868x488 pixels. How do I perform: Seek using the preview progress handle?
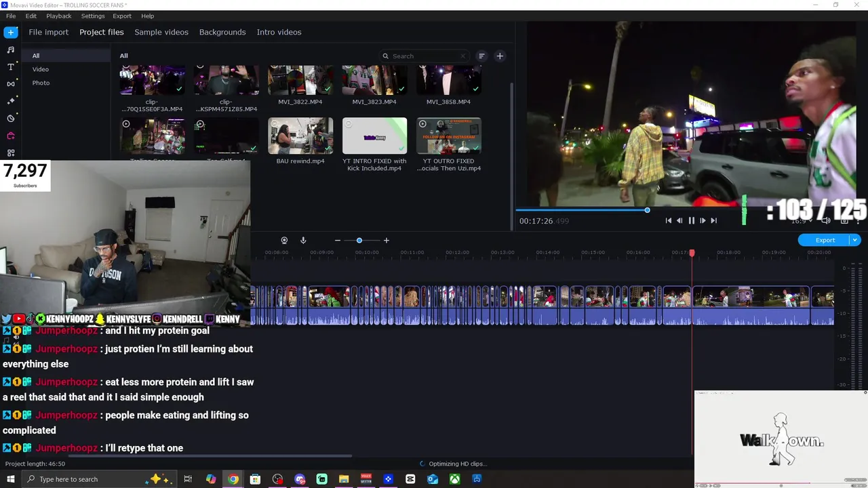pyautogui.click(x=647, y=210)
